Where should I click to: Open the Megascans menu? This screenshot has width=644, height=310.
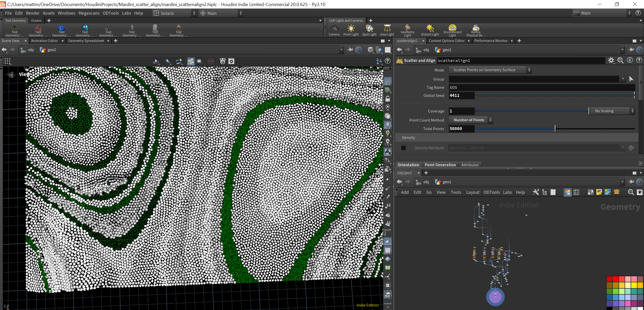[89, 13]
